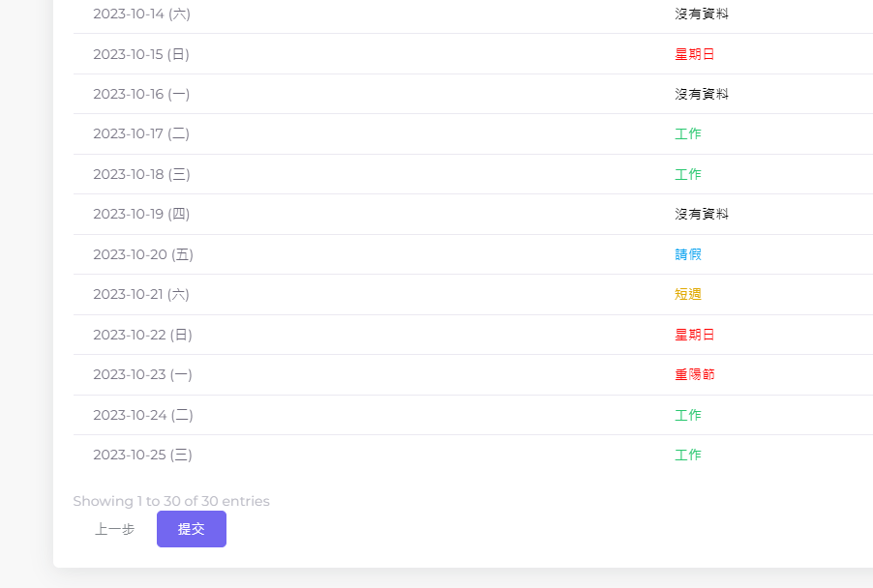Click 沒有資料 status for 2023-10-19

(702, 214)
